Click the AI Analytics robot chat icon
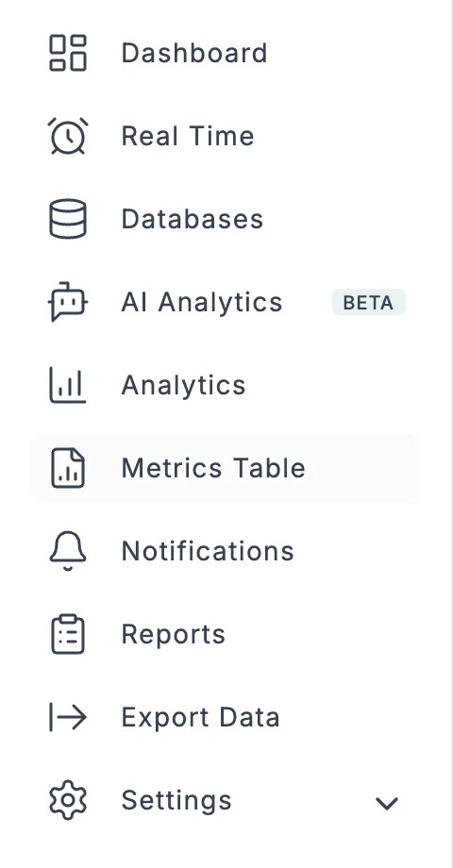 tap(68, 302)
